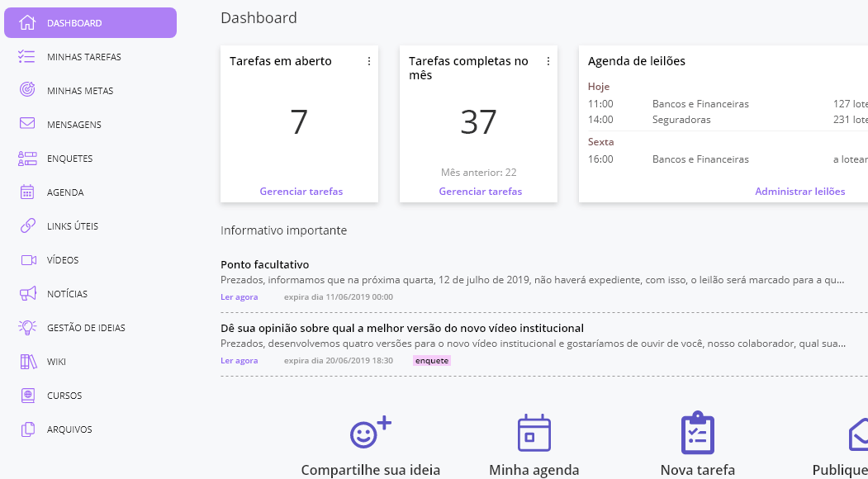Go to NOTÍCIAS section
The width and height of the screenshot is (868, 479).
[67, 293]
